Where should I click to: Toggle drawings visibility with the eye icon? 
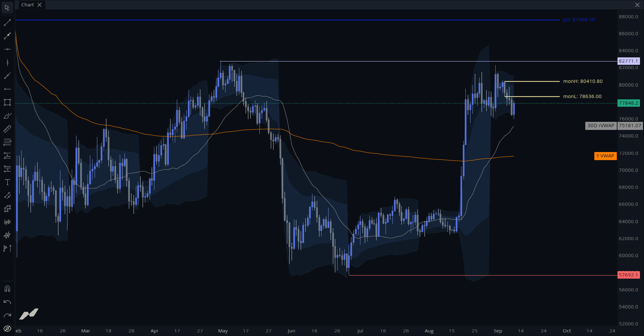7,329
